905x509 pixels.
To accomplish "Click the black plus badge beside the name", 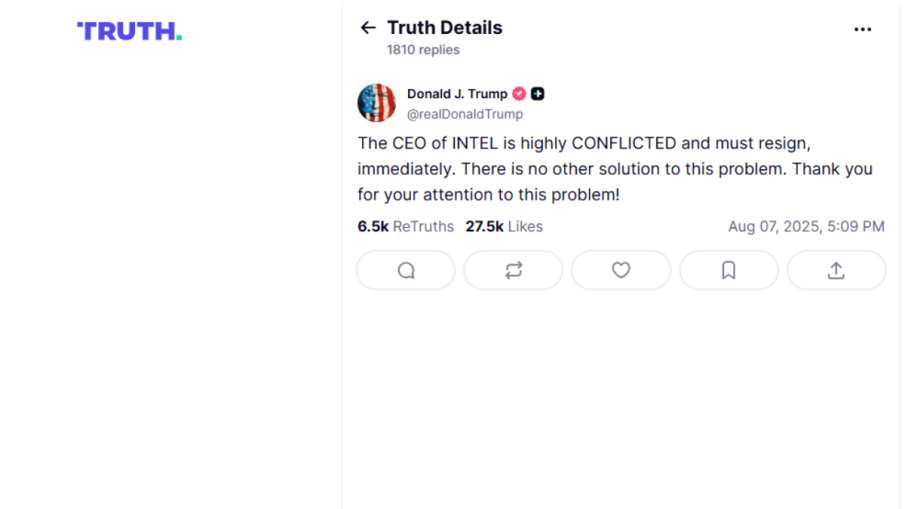I will click(x=538, y=94).
